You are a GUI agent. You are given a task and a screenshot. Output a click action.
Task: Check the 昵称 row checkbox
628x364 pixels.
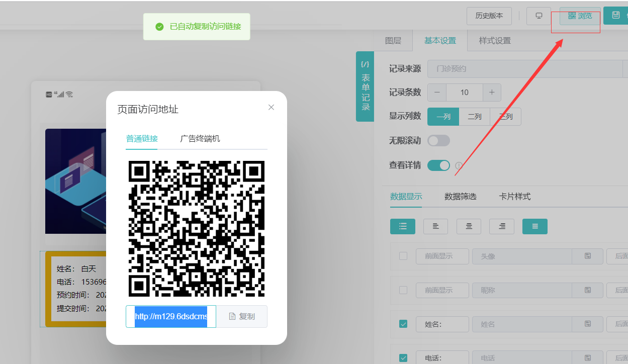(x=403, y=290)
